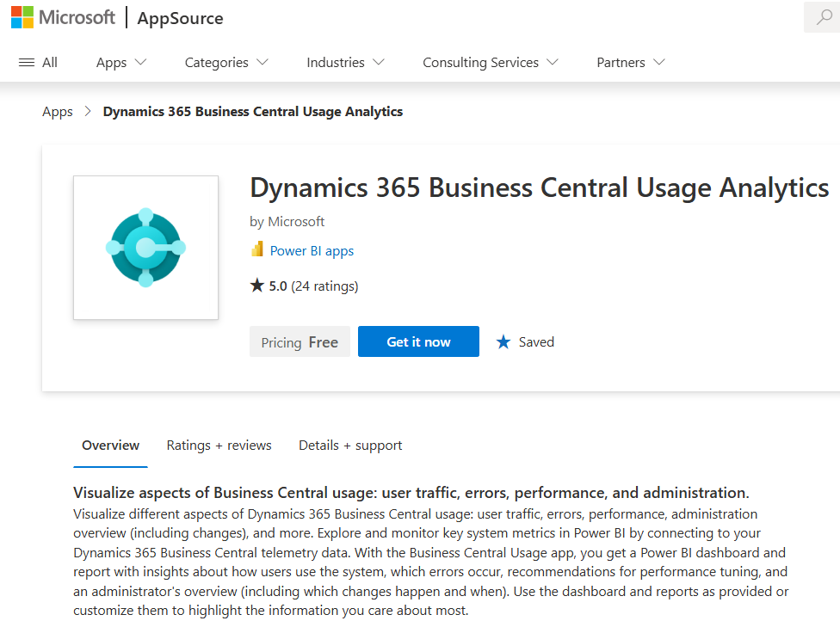Open the All hamburger menu
Image resolution: width=840 pixels, height=627 pixels.
tap(38, 63)
